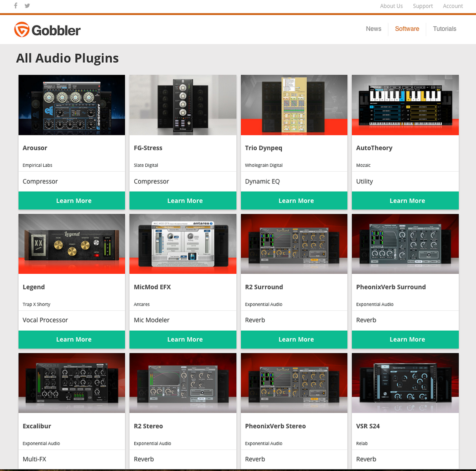The height and width of the screenshot is (471, 476).
Task: Open the Excalibur plugin thumbnail
Action: (x=72, y=383)
